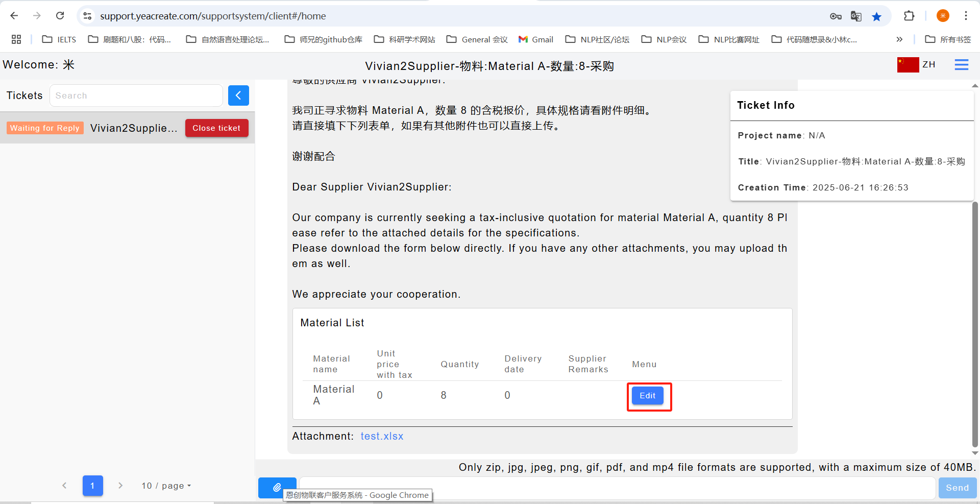Click the paperclip attachment upload button
The image size is (980, 504).
pos(277,487)
